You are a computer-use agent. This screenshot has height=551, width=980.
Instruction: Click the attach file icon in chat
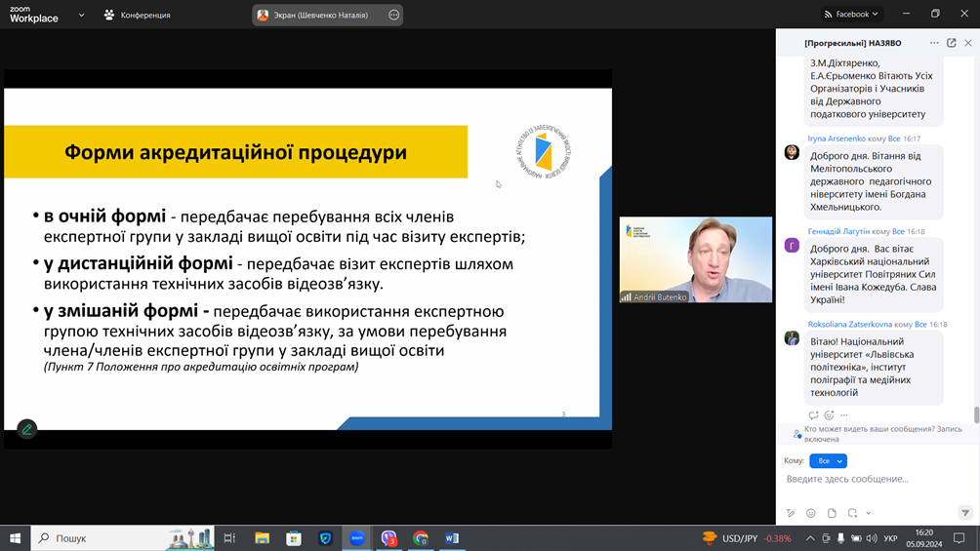(832, 513)
